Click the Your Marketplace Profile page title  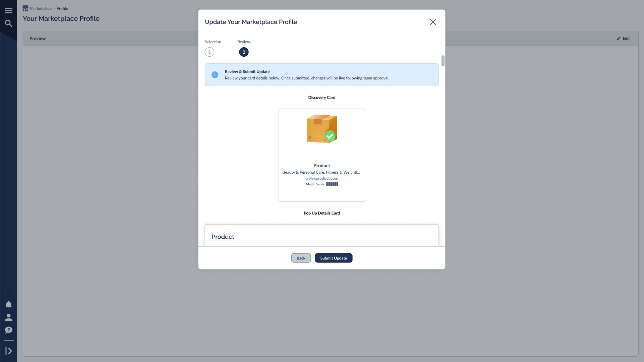[61, 19]
